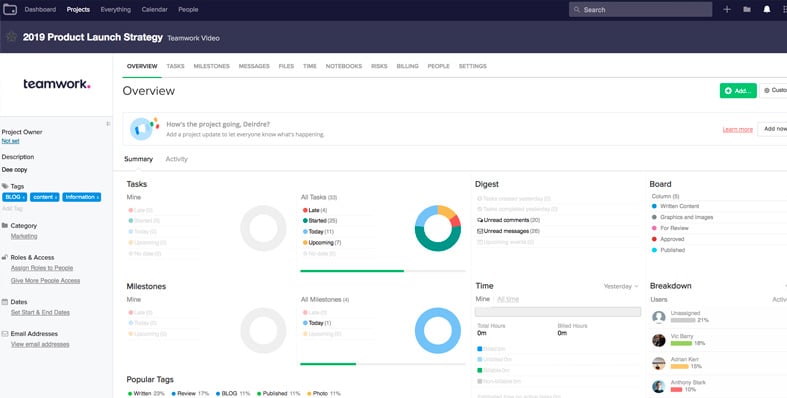Open notifications bell icon
787x398 pixels.
[x=767, y=9]
